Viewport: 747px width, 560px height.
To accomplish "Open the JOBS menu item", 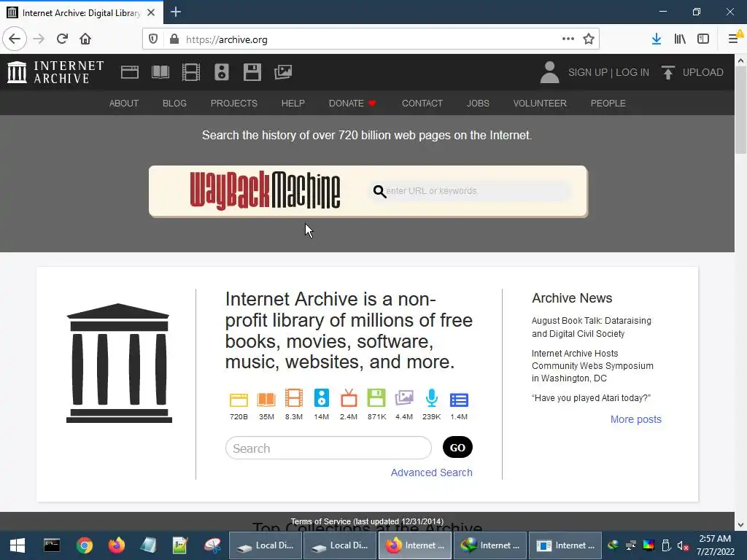I will point(478,104).
